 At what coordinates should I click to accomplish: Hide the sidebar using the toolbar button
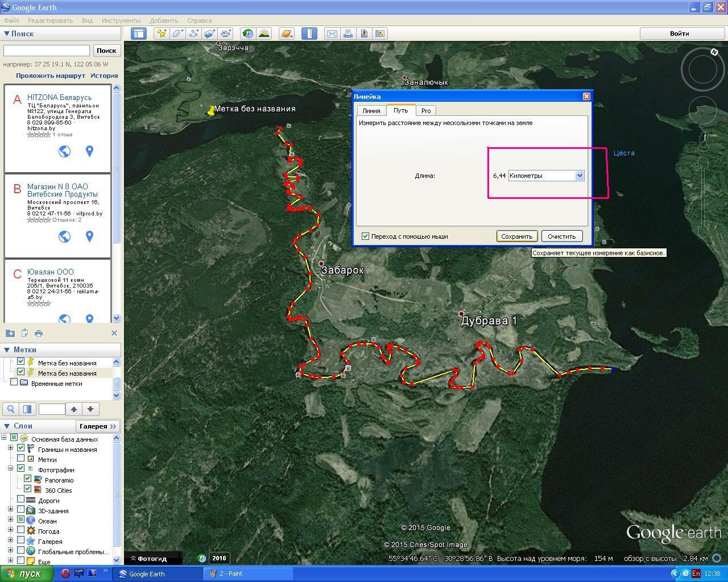click(x=139, y=34)
